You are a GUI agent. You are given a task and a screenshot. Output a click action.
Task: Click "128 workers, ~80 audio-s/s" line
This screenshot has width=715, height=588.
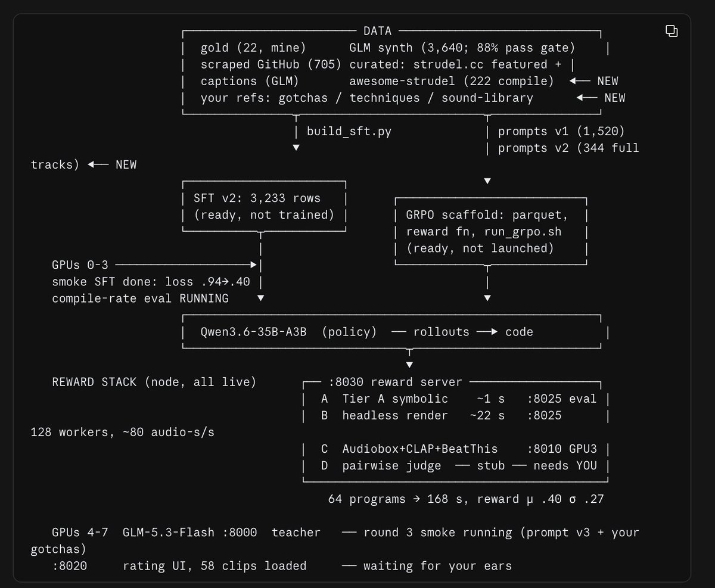coord(123,432)
